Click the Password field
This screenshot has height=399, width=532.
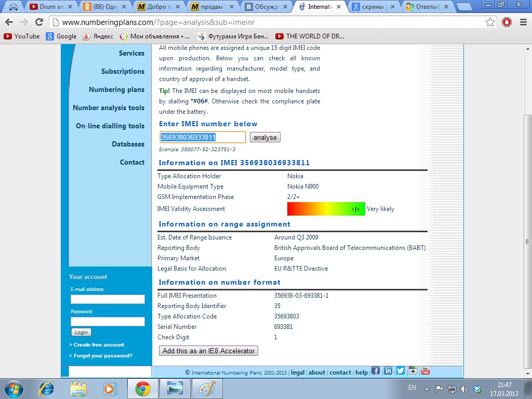click(x=108, y=322)
